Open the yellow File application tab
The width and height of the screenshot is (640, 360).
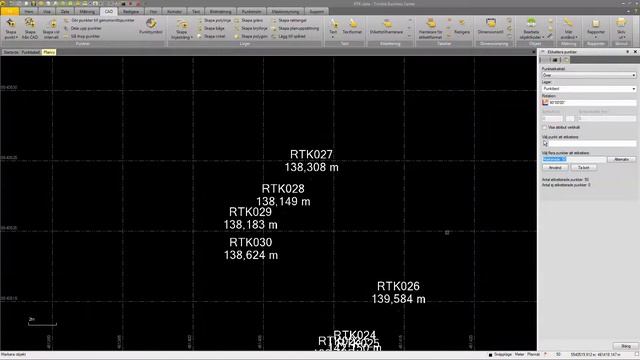[x=10, y=11]
